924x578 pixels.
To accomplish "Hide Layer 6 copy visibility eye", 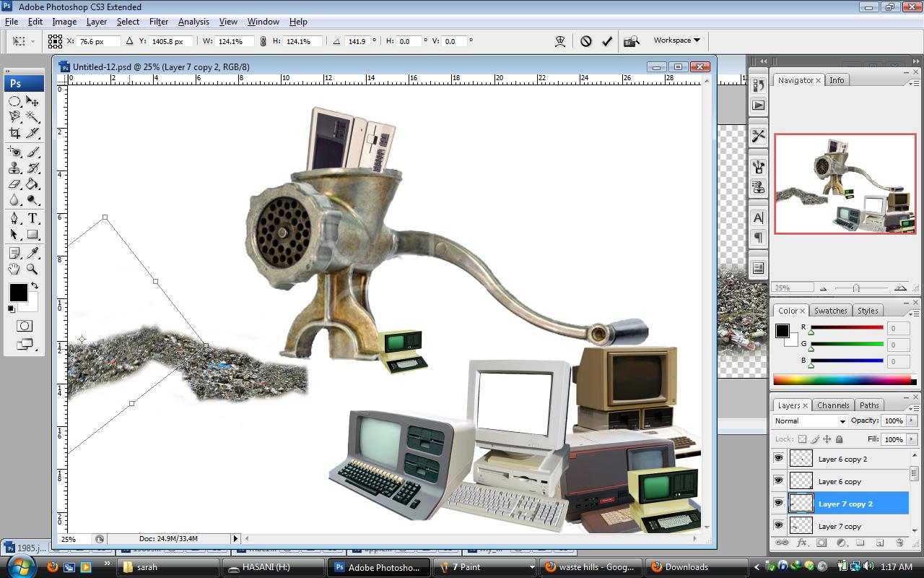I will pos(778,481).
